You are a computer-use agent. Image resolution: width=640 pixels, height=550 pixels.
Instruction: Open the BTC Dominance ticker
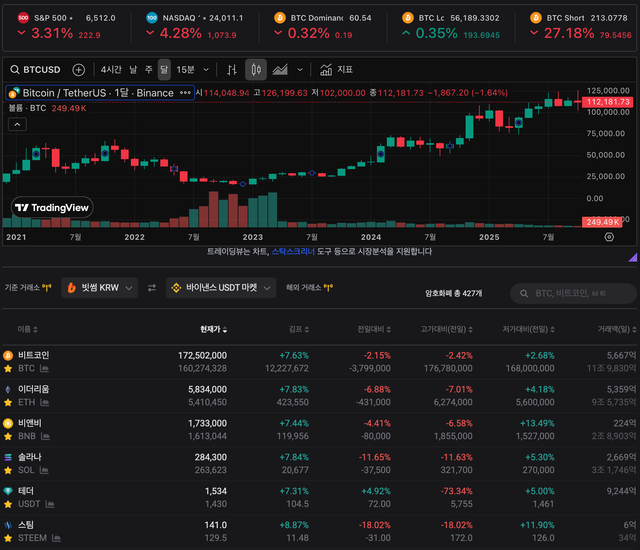coord(323,26)
